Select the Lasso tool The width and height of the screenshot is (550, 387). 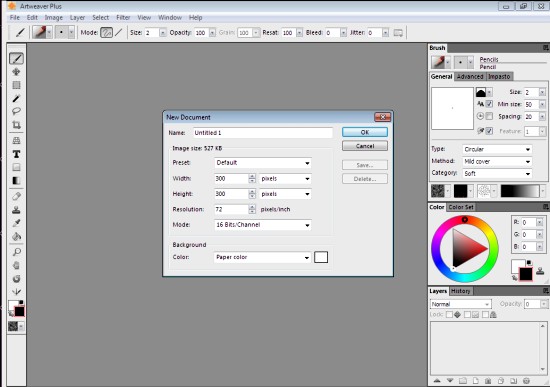tap(16, 112)
